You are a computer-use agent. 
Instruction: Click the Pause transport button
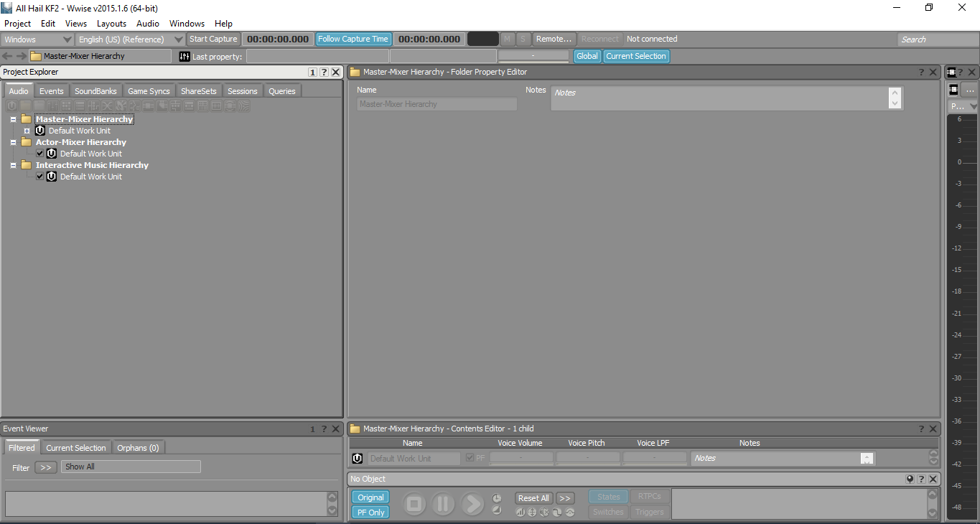tap(443, 504)
